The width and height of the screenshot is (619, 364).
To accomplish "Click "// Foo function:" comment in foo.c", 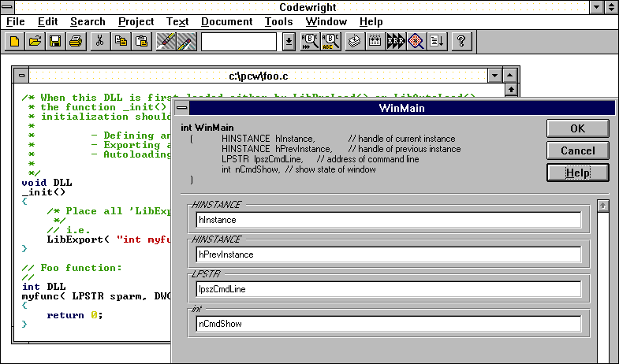I will (x=72, y=268).
